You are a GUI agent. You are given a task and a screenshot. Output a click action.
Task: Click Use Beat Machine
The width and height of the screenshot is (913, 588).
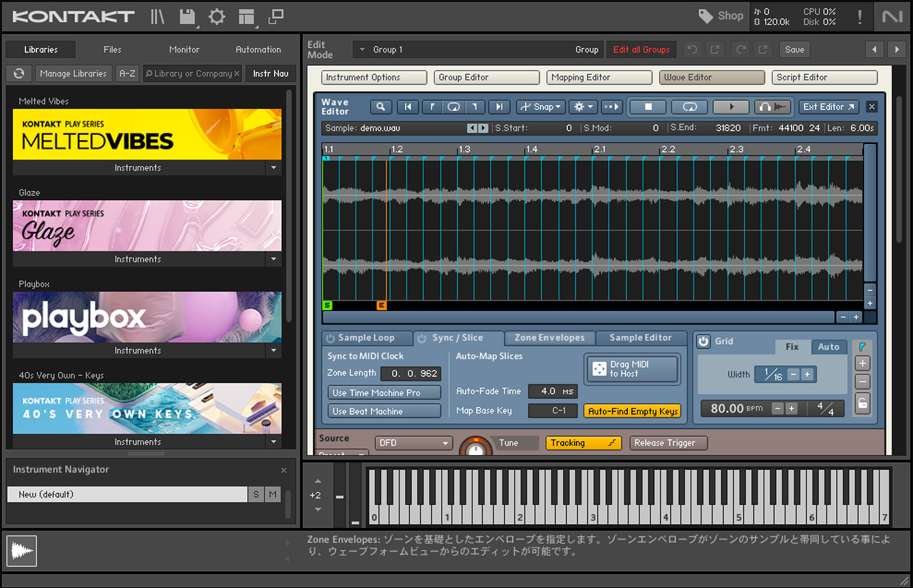click(x=384, y=411)
